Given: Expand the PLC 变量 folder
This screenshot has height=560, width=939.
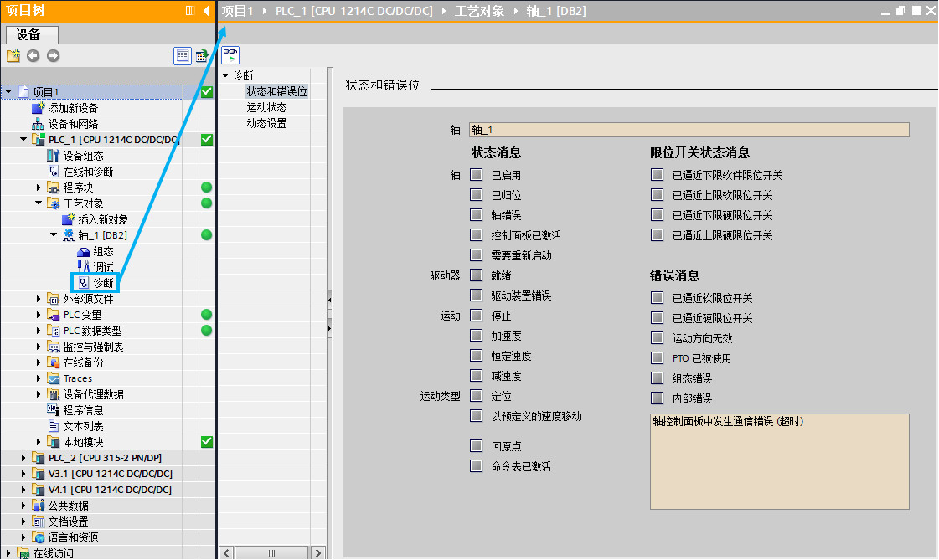Looking at the screenshot, I should (39, 314).
